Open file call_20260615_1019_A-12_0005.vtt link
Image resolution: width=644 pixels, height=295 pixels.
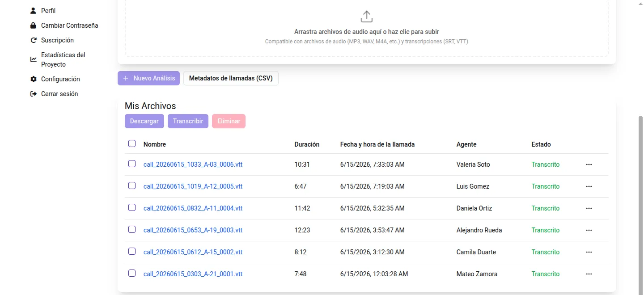pos(193,186)
